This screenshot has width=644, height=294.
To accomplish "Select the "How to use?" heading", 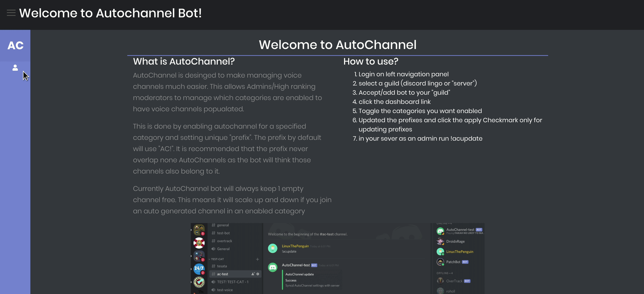I will click(x=371, y=61).
